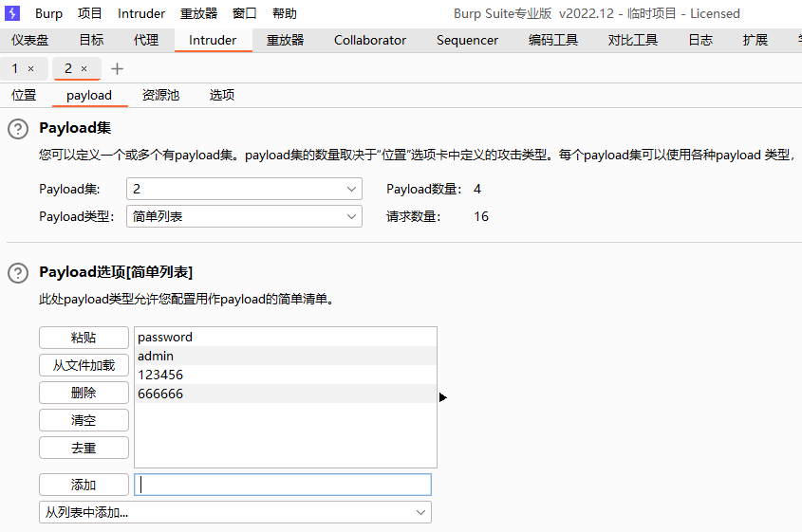Expand the Payload集 number dropdown
This screenshot has height=532, width=802.
[244, 189]
